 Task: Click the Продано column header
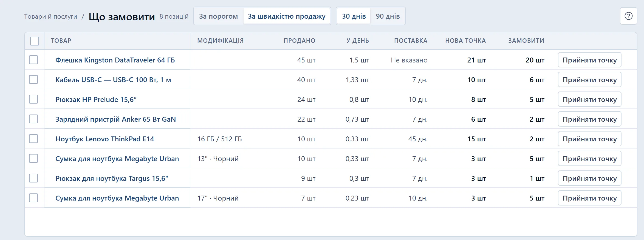(300, 41)
